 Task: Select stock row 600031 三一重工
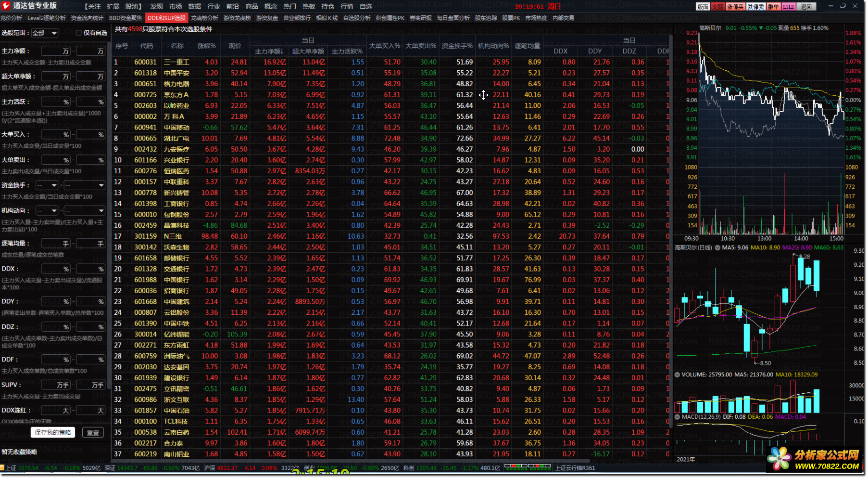[390, 62]
